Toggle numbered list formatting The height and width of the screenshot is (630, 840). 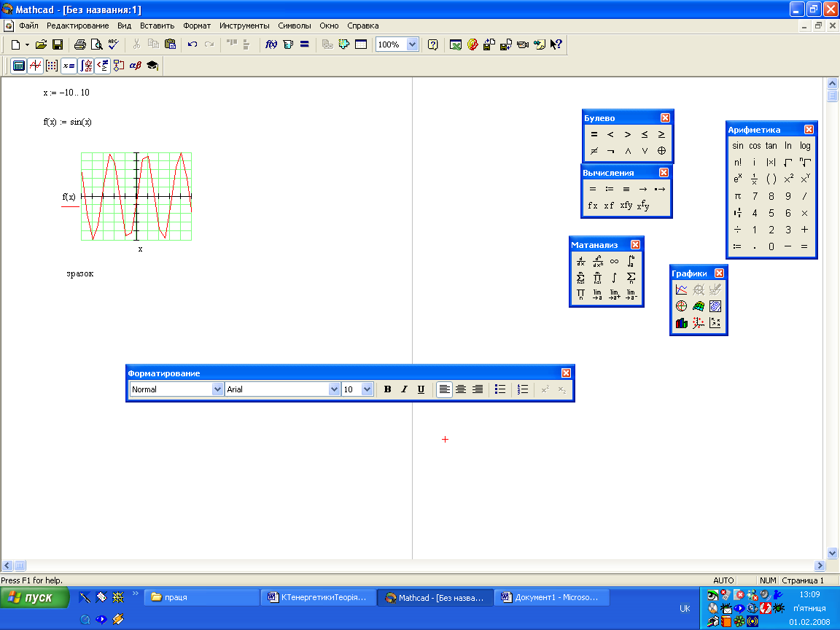point(523,389)
